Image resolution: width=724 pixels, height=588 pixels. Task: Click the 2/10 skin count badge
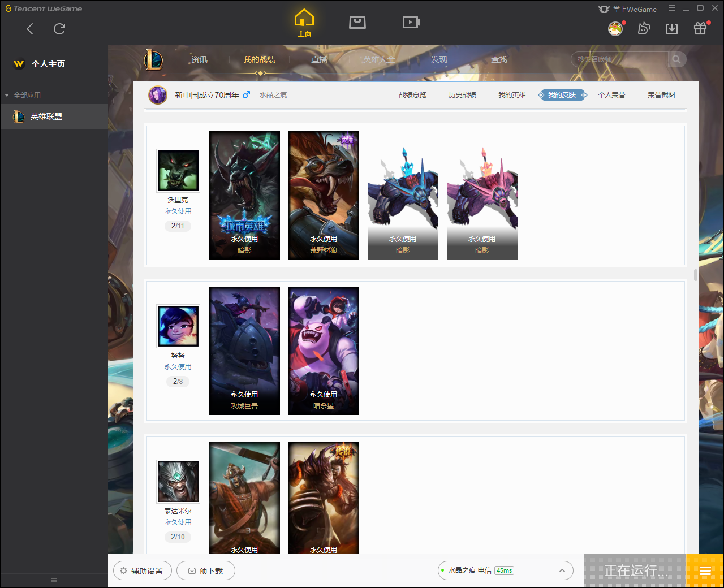point(178,537)
